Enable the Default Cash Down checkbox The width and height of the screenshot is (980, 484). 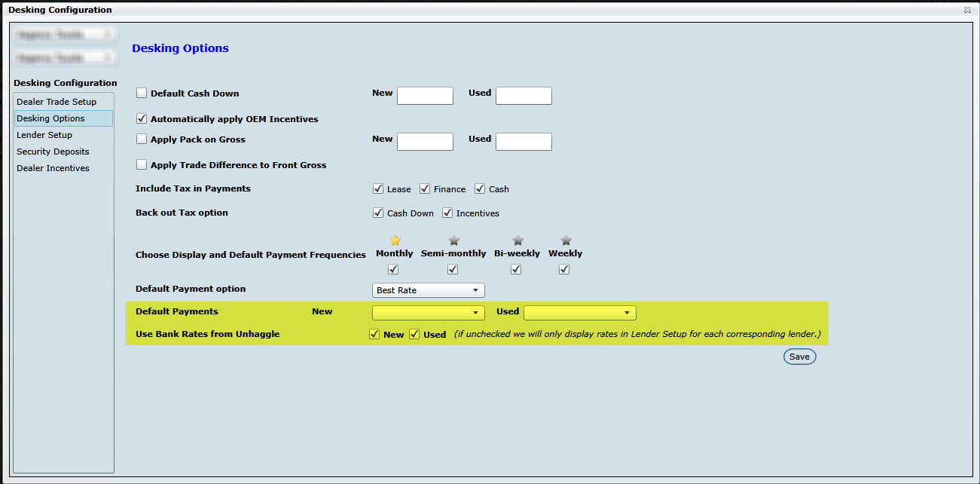click(142, 93)
